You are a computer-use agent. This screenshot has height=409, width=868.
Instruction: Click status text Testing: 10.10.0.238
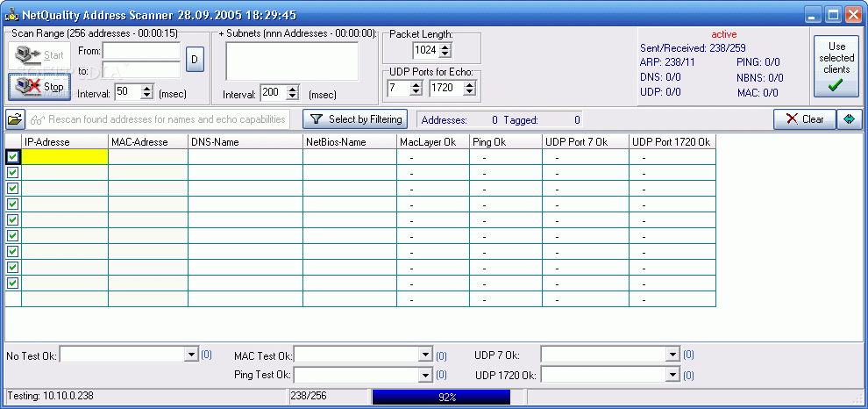(x=50, y=397)
